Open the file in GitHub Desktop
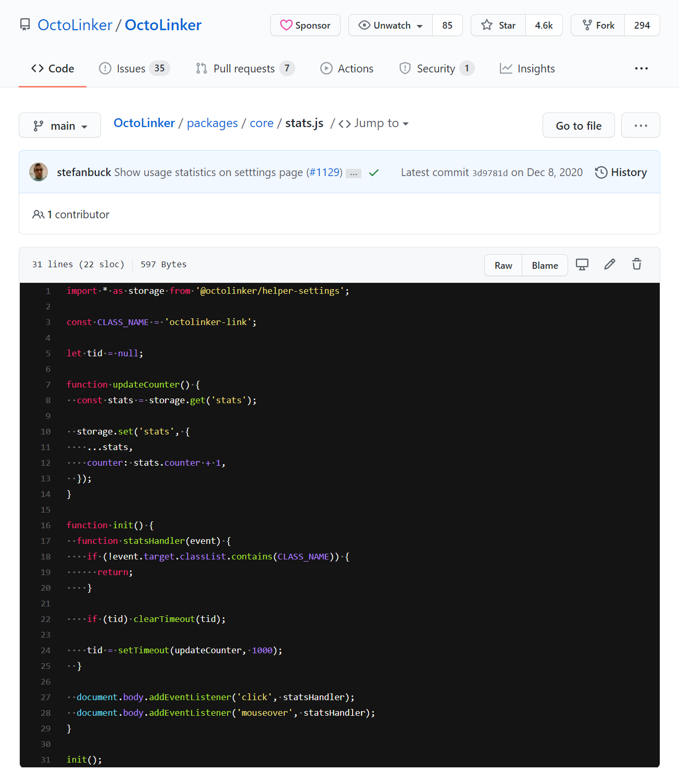The width and height of the screenshot is (679, 784). coord(582,265)
